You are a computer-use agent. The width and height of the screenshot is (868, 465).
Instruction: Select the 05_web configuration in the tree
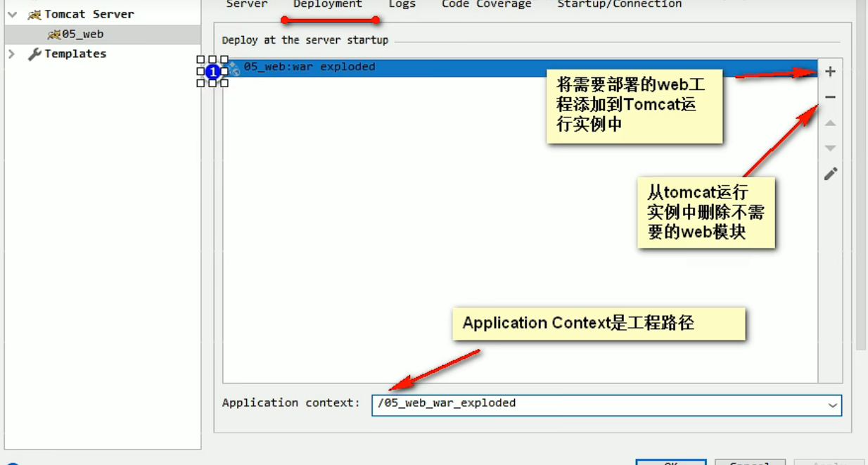coord(103,34)
